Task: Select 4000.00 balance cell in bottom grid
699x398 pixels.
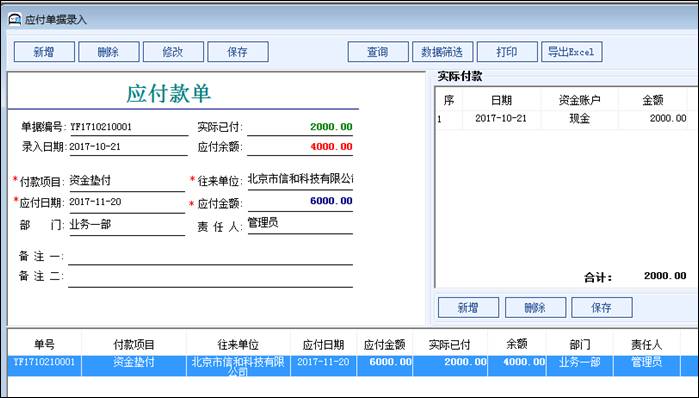Action: 517,366
